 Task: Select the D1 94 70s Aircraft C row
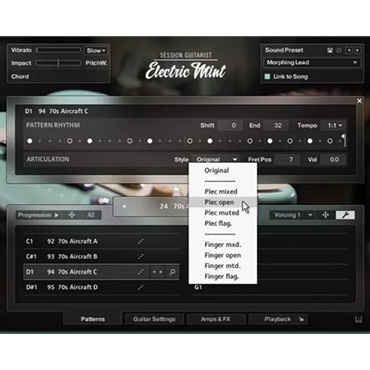[x=101, y=272]
